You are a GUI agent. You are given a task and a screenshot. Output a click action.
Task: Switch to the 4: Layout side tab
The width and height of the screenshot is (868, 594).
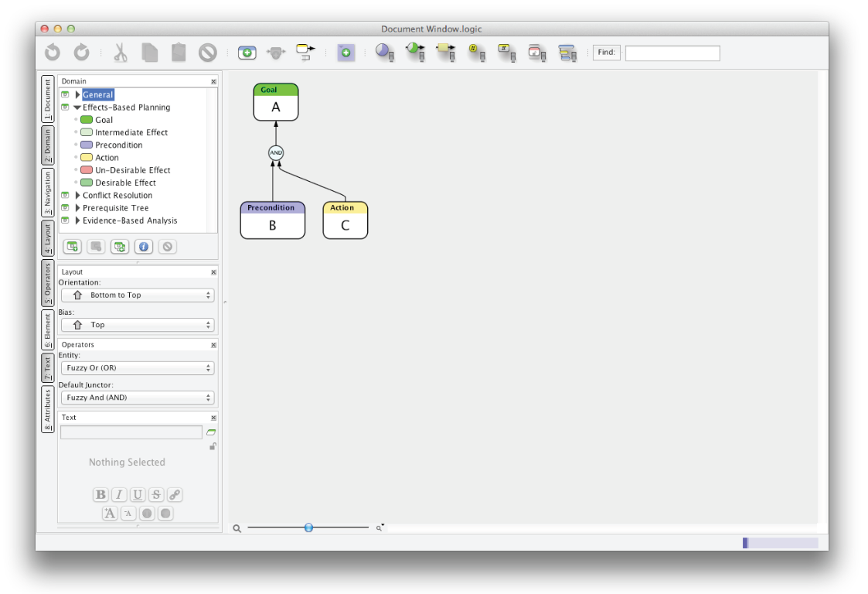coord(48,239)
